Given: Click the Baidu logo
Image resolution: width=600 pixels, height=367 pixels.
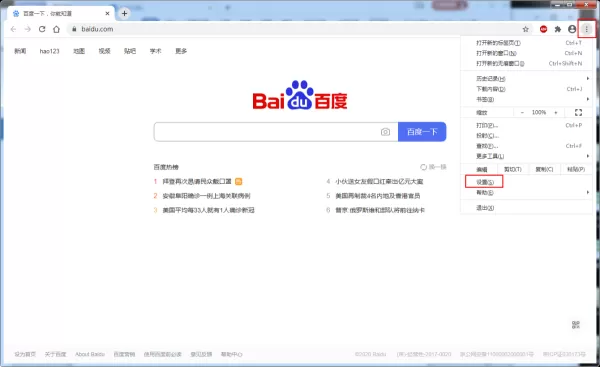Looking at the screenshot, I should (x=300, y=95).
